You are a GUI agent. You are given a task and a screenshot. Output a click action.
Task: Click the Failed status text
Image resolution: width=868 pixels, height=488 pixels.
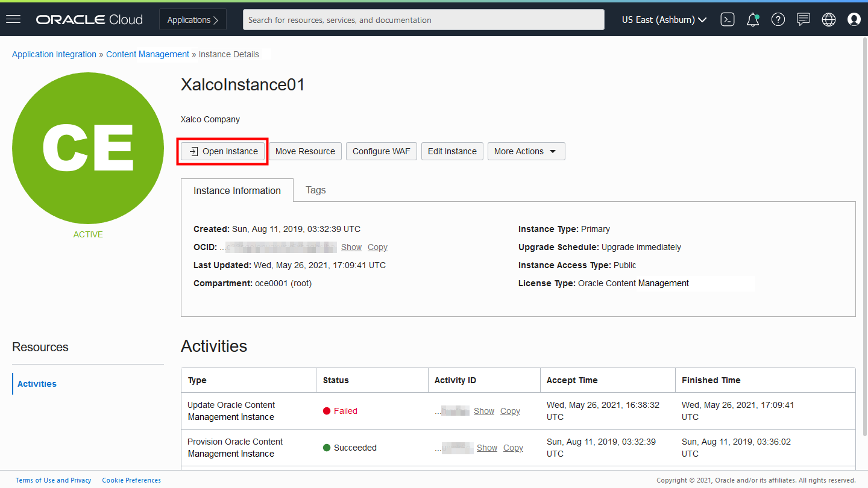(345, 411)
